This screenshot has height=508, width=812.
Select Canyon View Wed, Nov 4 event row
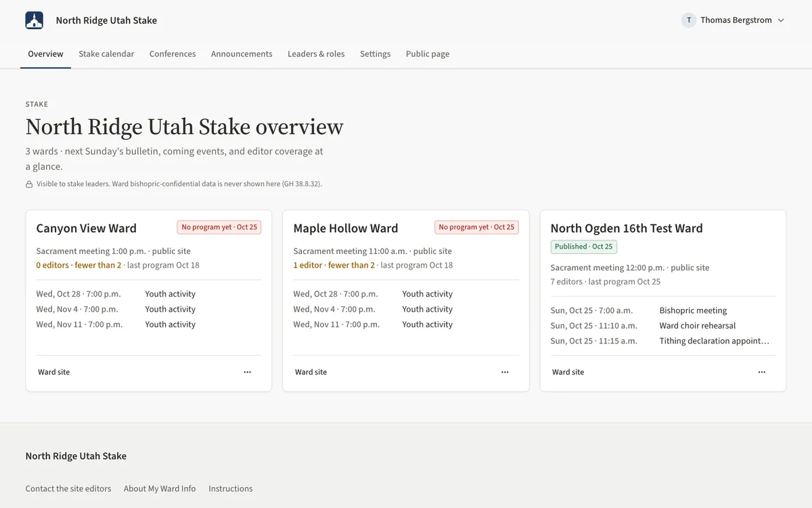(x=149, y=309)
